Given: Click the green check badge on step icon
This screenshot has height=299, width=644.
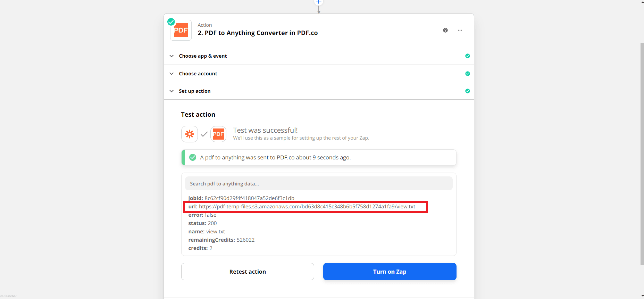Looking at the screenshot, I should pyautogui.click(x=171, y=22).
